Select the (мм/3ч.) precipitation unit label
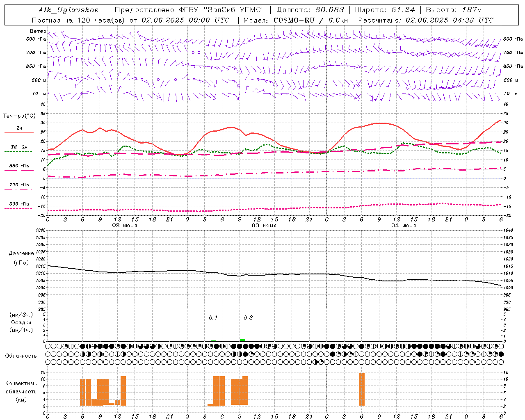The width and height of the screenshot is (525, 420). pos(21,315)
